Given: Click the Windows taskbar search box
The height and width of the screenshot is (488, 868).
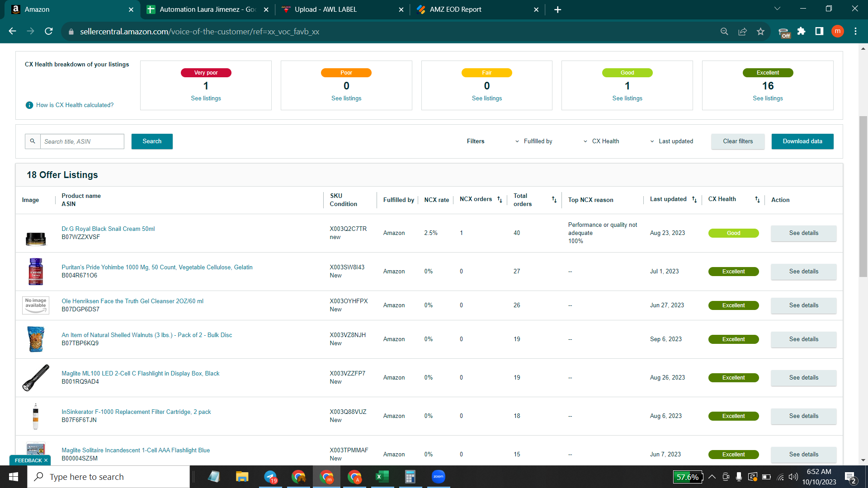Looking at the screenshot, I should point(108,477).
